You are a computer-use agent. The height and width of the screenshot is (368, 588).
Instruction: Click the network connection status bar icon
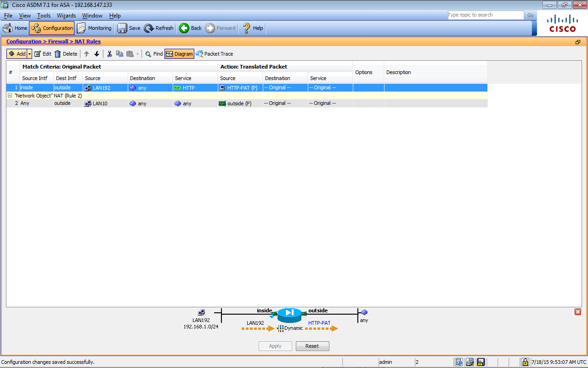point(470,362)
